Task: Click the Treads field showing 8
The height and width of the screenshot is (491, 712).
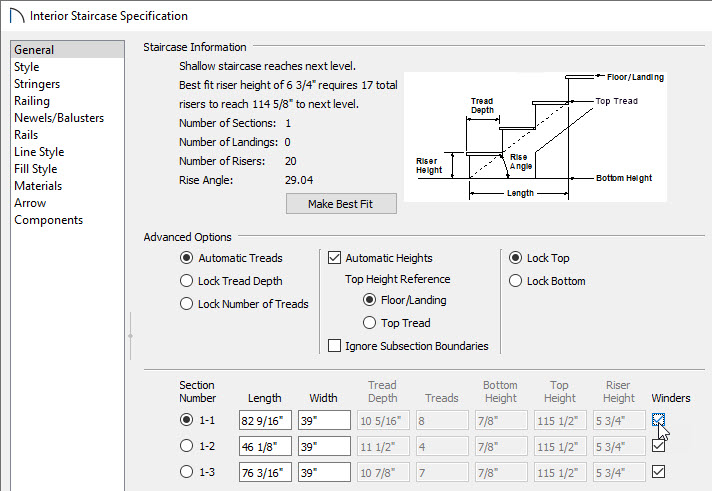Action: [442, 420]
